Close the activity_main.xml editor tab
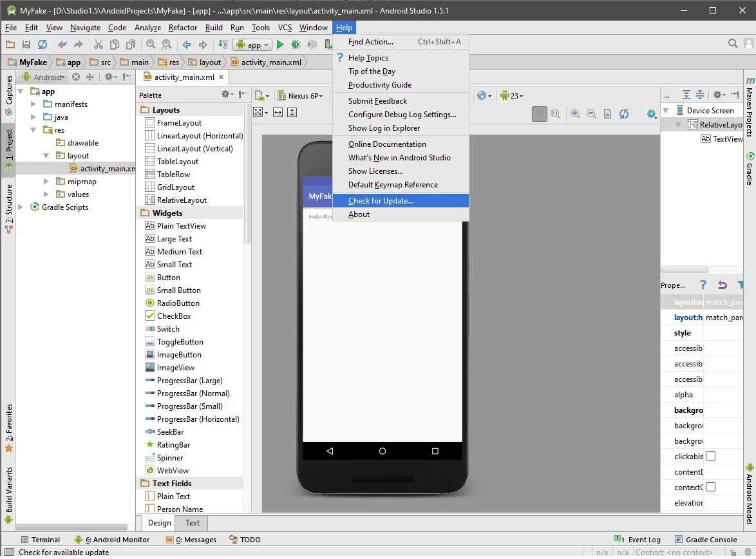Image resolution: width=756 pixels, height=559 pixels. [222, 77]
